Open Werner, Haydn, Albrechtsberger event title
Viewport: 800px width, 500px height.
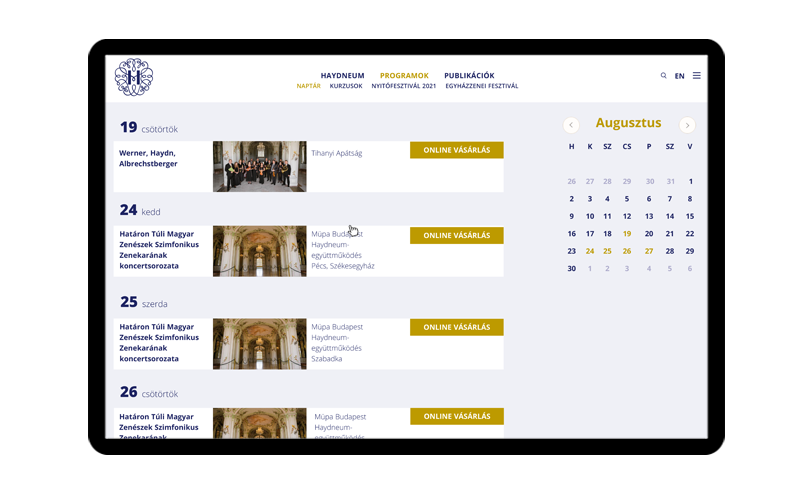coord(151,157)
